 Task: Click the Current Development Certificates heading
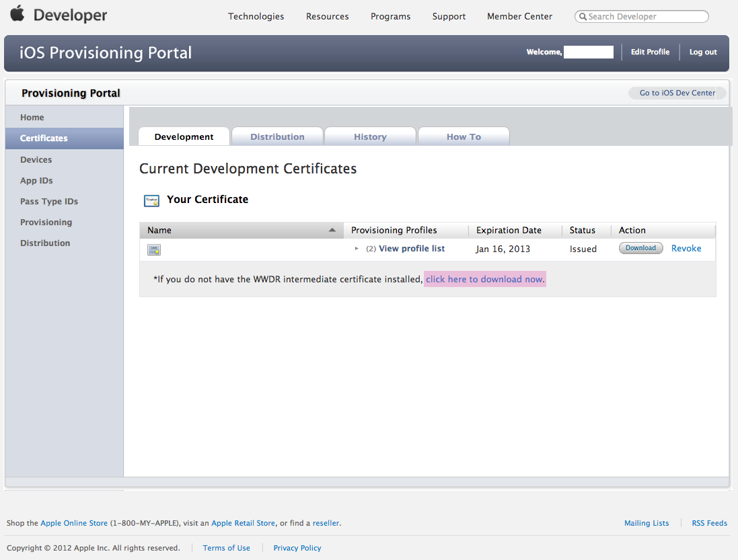coord(248,169)
